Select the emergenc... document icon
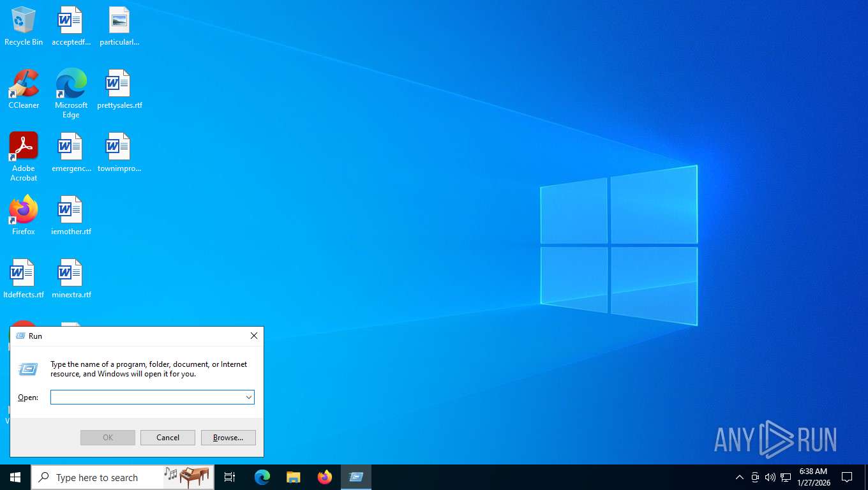This screenshot has height=490, width=868. (71, 152)
